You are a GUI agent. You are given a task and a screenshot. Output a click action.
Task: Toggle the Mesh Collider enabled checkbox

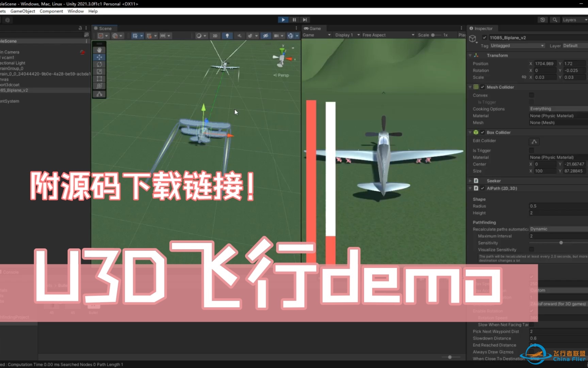coord(483,87)
